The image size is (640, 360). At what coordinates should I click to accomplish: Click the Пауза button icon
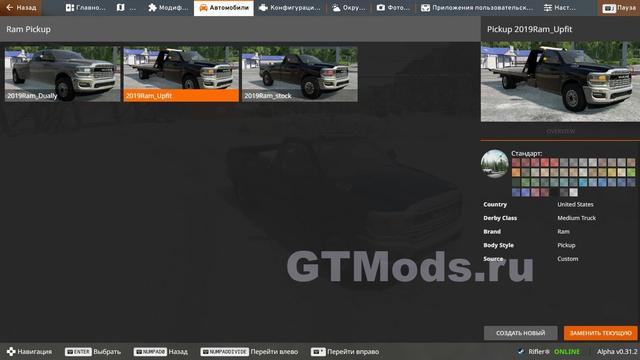point(609,8)
